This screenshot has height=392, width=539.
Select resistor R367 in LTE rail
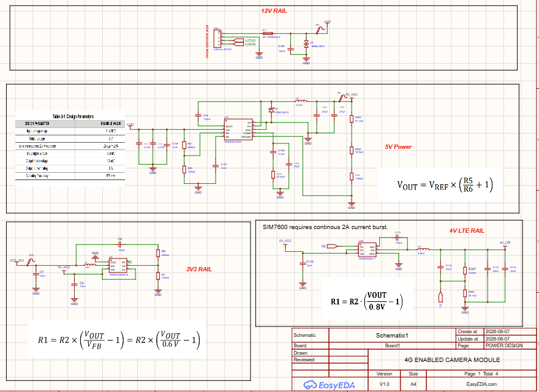464,270
